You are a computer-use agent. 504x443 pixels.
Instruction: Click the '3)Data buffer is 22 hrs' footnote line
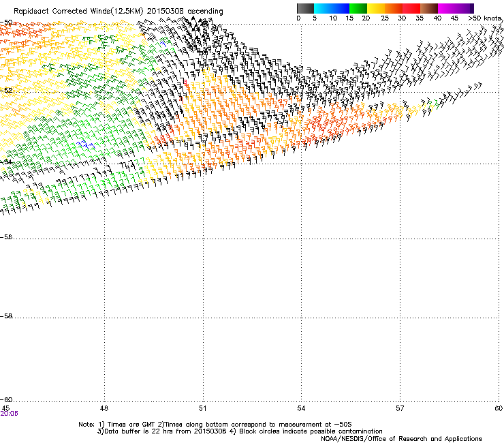(x=240, y=431)
